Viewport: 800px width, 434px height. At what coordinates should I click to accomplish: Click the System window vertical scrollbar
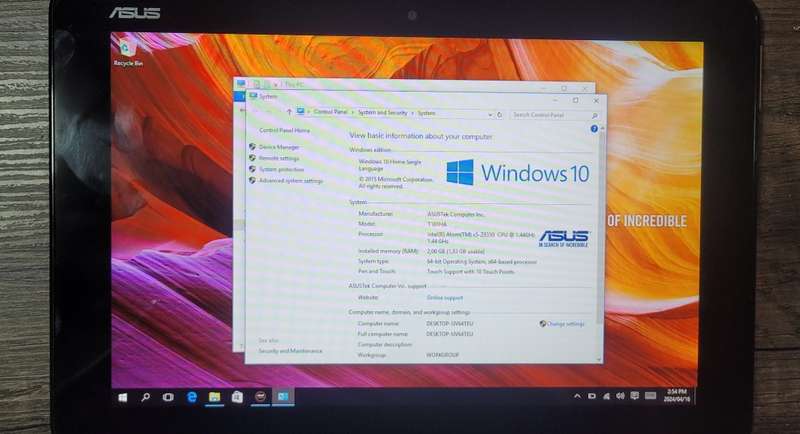pos(600,229)
